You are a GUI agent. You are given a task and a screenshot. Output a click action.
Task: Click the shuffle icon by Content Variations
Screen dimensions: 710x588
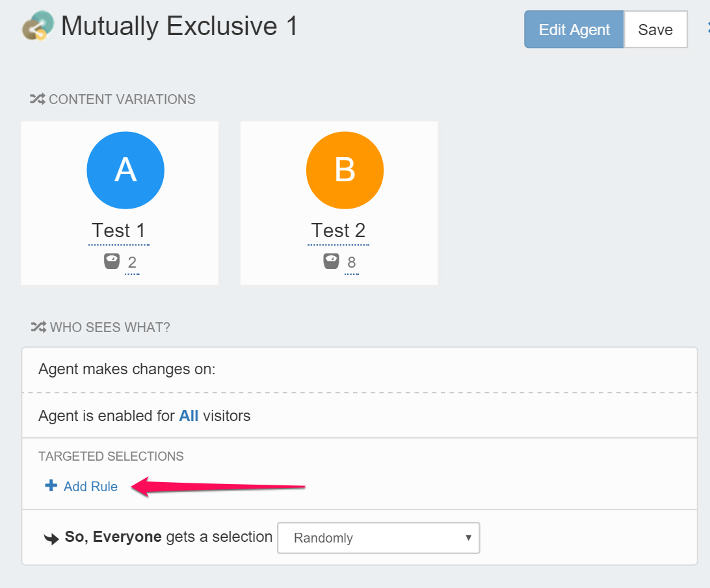[x=38, y=99]
